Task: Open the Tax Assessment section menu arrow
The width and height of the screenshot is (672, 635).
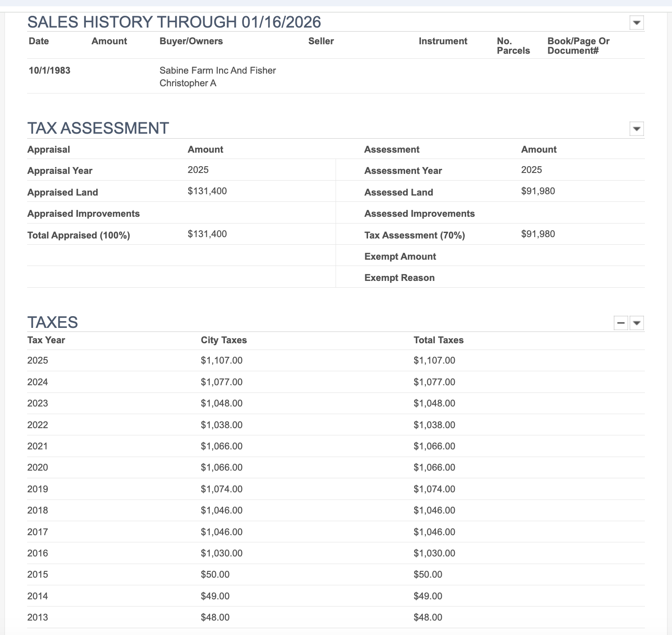Action: (x=636, y=130)
